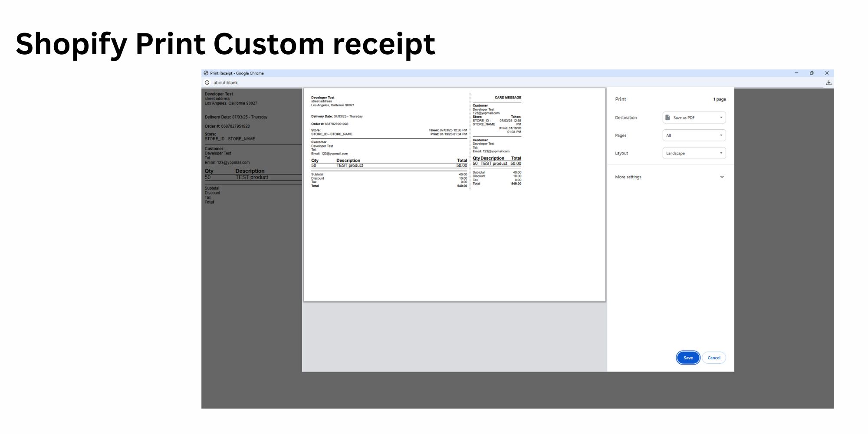This screenshot has width=868, height=434.
Task: Minimize the Print Receipt window
Action: tap(796, 73)
